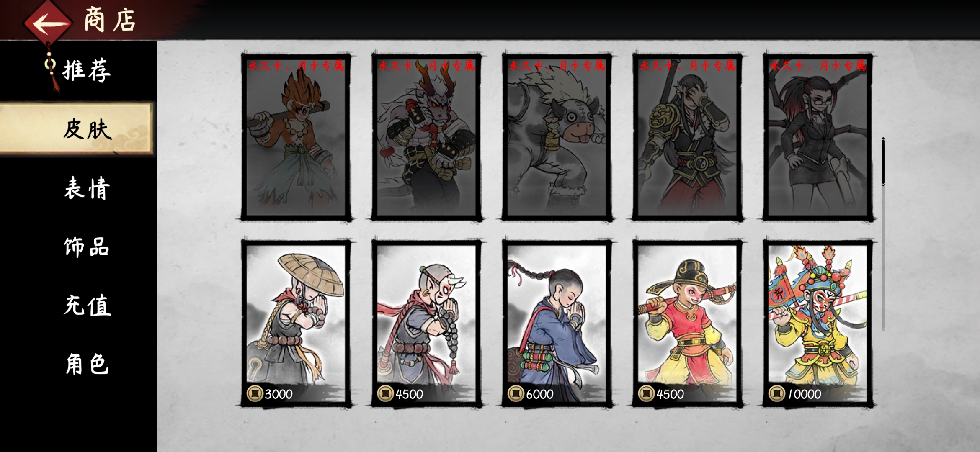980x452 pixels.
Task: Go to the 充值 recharge tab
Action: 87,305
